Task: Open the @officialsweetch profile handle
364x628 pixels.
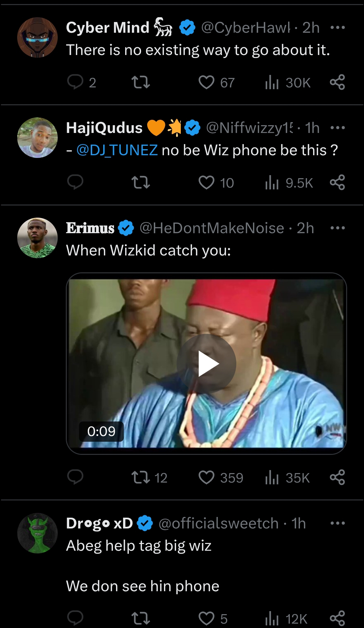Action: pos(218,523)
